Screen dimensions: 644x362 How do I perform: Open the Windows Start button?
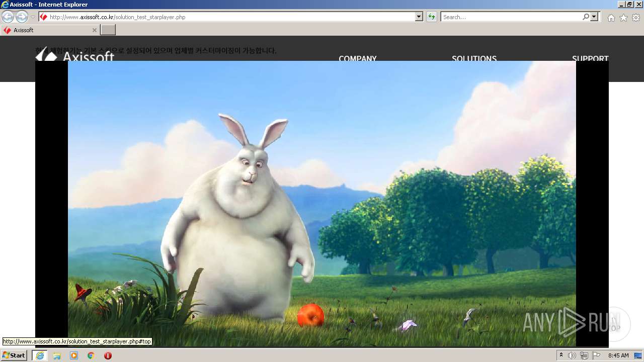pyautogui.click(x=14, y=355)
